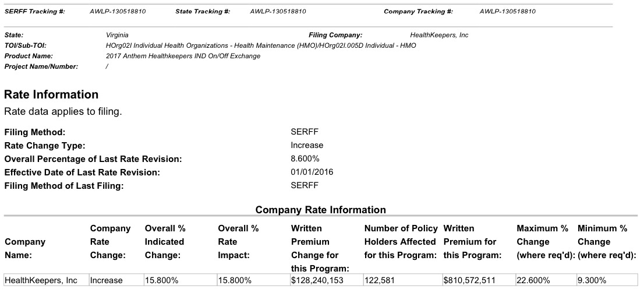The image size is (644, 296).
Task: Click the Company Tracking number value
Action: point(508,12)
